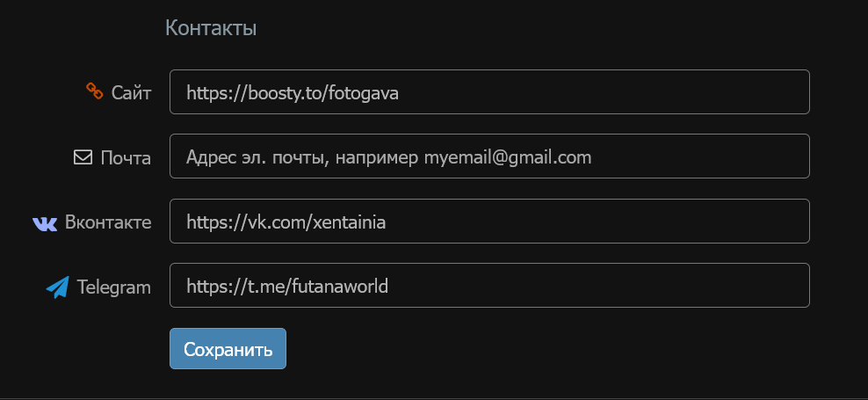Click the envelope icon beside Почта

click(83, 157)
